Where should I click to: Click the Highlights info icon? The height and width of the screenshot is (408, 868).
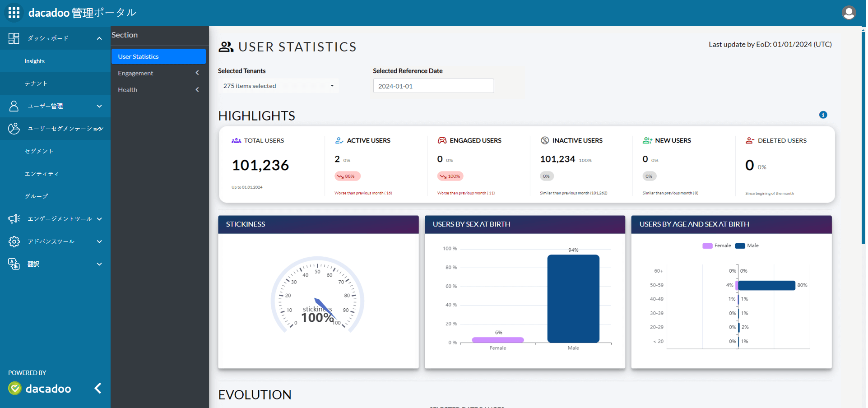(x=823, y=115)
